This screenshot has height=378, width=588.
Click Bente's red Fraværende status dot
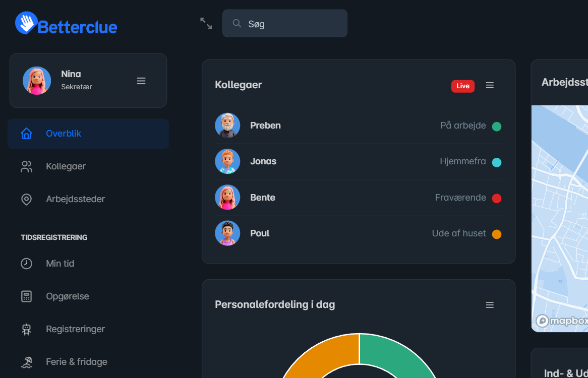[x=497, y=198]
